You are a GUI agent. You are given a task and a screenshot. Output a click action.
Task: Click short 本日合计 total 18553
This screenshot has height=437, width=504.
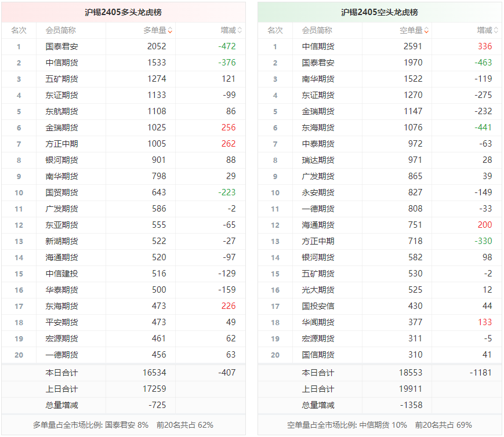[411, 373]
